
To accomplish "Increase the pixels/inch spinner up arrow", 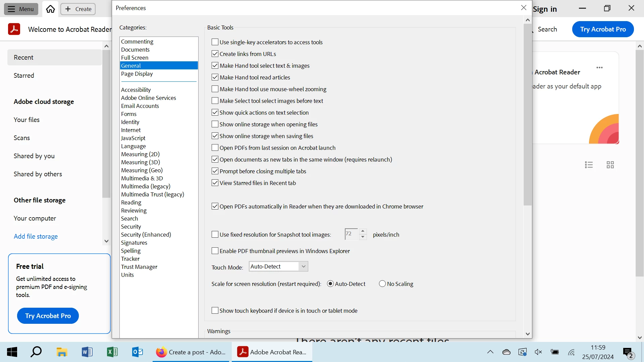I will 363,231.
